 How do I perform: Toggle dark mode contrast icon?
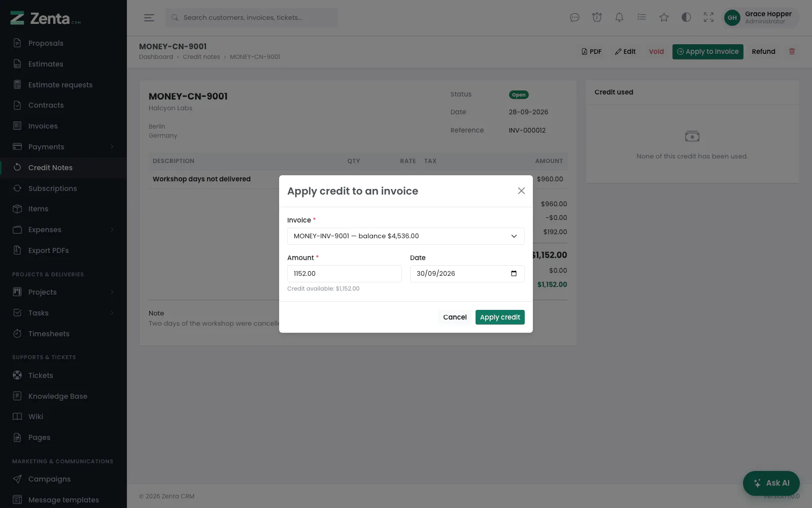[686, 18]
